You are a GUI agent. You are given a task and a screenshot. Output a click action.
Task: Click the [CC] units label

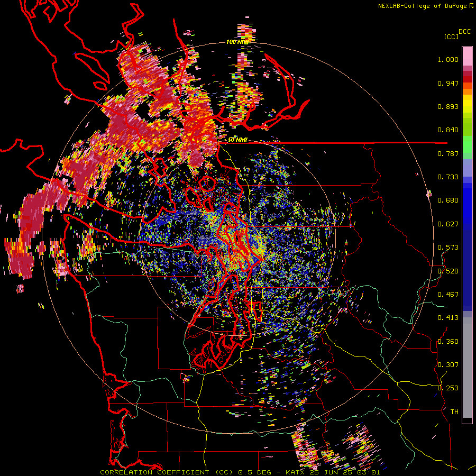[451, 36]
